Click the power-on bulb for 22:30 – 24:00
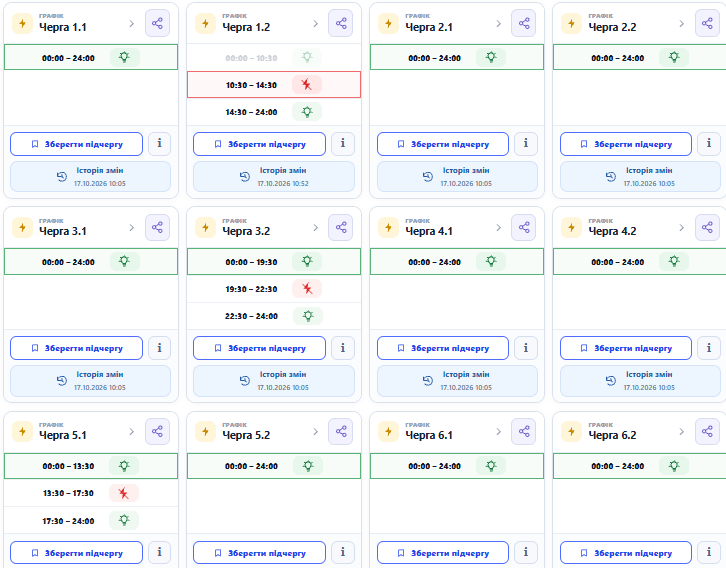Viewport: 726px width, 568px height. click(307, 316)
